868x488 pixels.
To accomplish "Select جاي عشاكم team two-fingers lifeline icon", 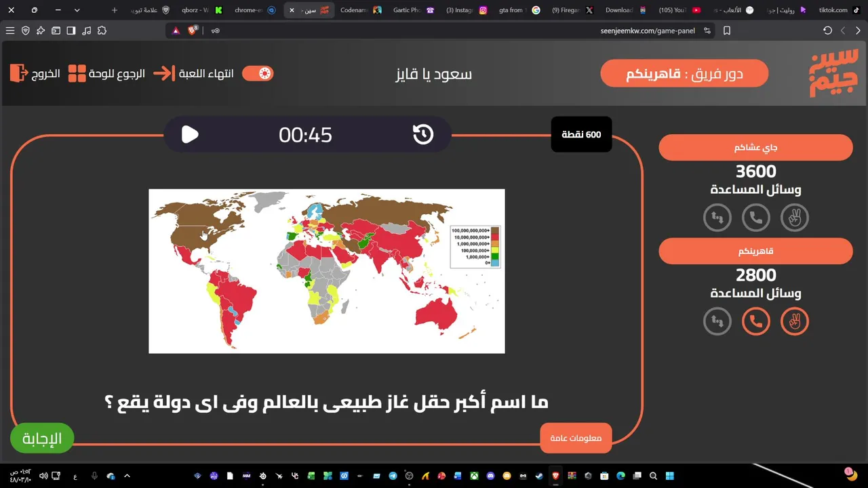I will point(795,218).
